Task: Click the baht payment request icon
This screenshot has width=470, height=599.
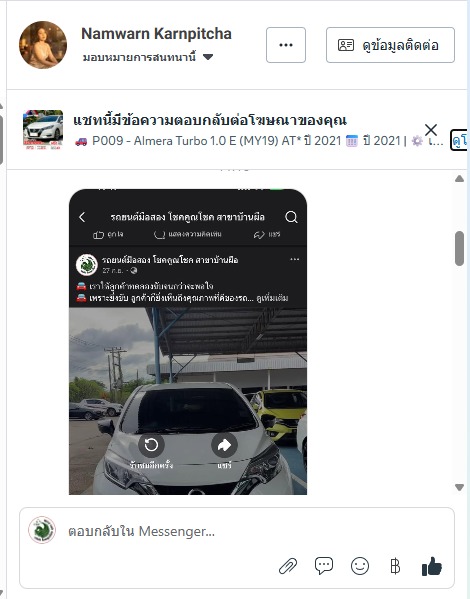Action: point(395,566)
